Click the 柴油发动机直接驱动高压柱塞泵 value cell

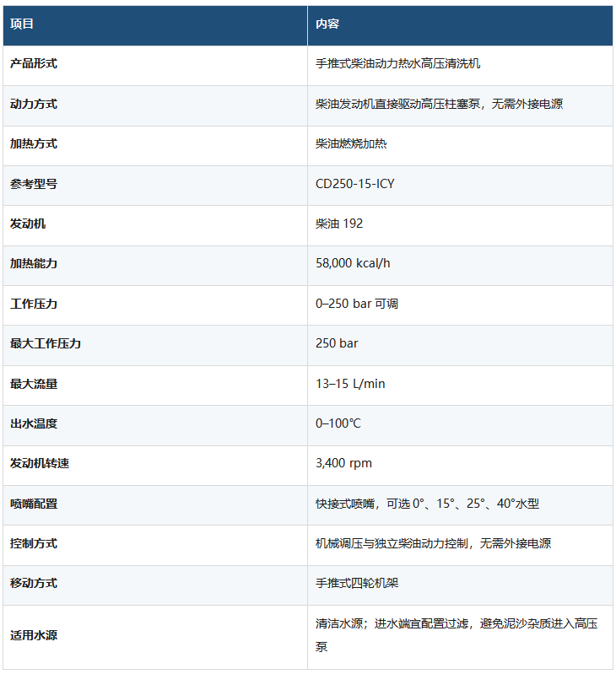(460, 105)
